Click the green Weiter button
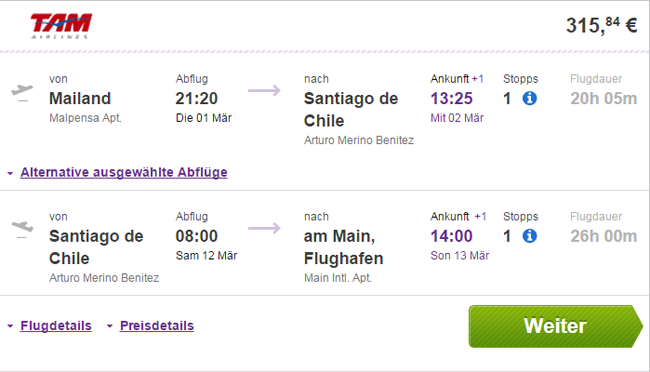The height and width of the screenshot is (372, 650). pyautogui.click(x=555, y=326)
